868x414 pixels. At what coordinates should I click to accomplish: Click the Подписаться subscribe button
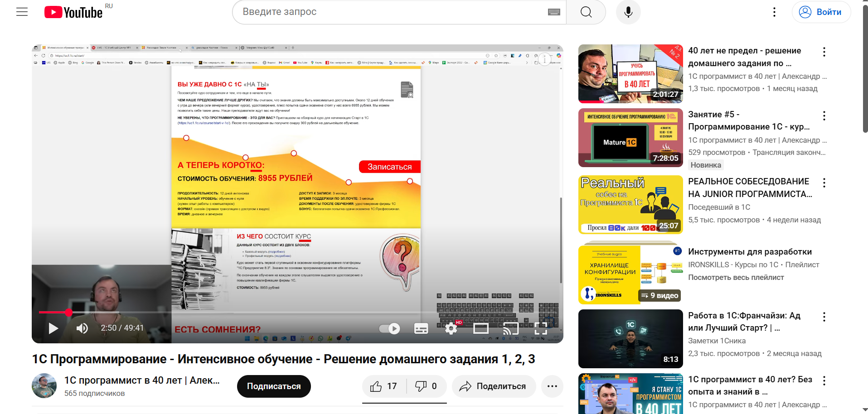274,386
